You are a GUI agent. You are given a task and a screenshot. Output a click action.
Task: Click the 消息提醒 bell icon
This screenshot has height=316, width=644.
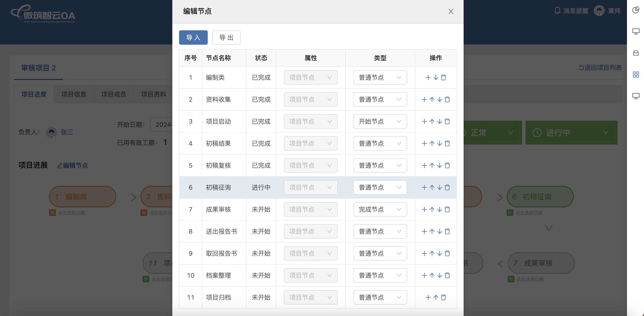[x=557, y=11]
